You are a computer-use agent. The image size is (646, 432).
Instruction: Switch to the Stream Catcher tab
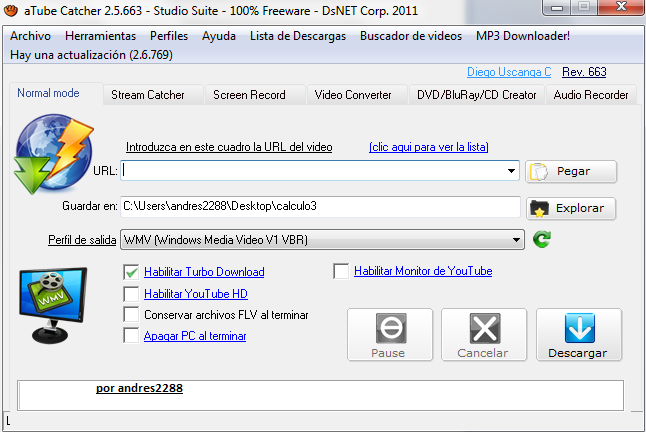[x=153, y=95]
